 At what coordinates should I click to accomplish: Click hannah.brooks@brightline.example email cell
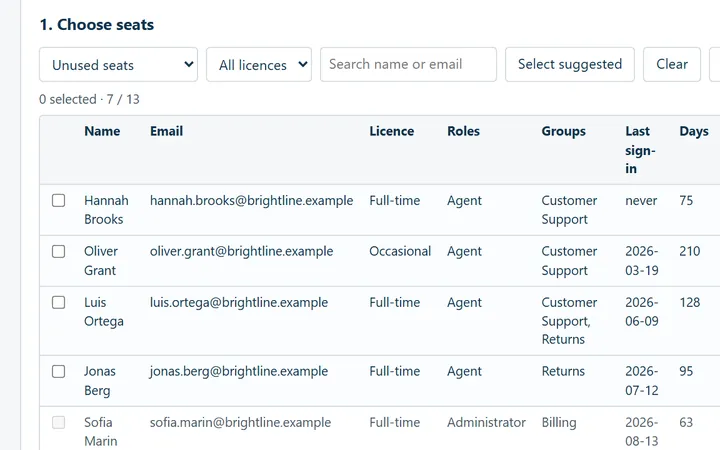[252, 201]
